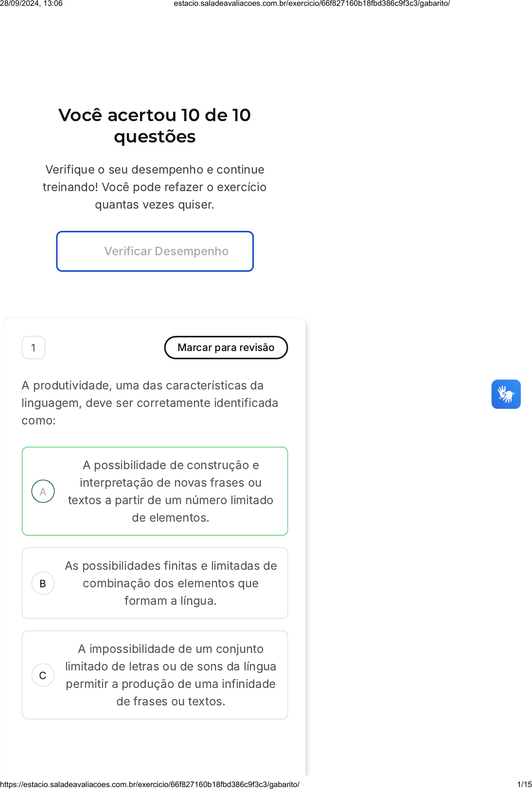This screenshot has height=789, width=532.
Task: Click the page URL in the top header
Action: coord(312,4)
